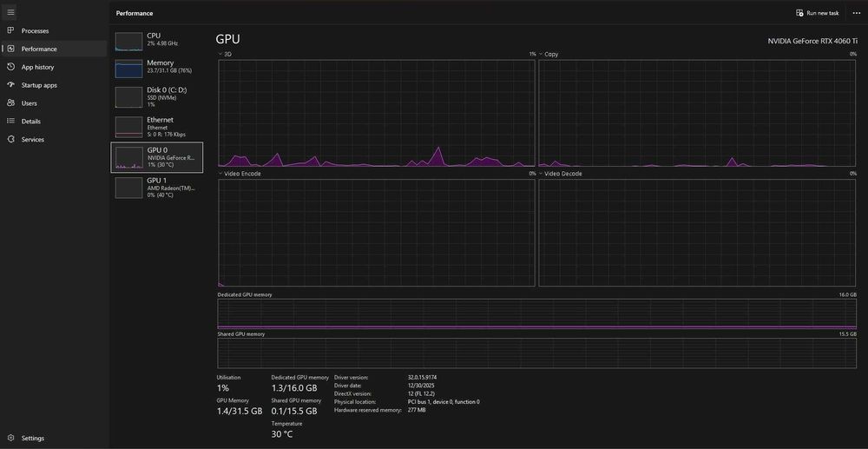Click the Settings label at bottom left
The width and height of the screenshot is (868, 449).
click(x=33, y=438)
